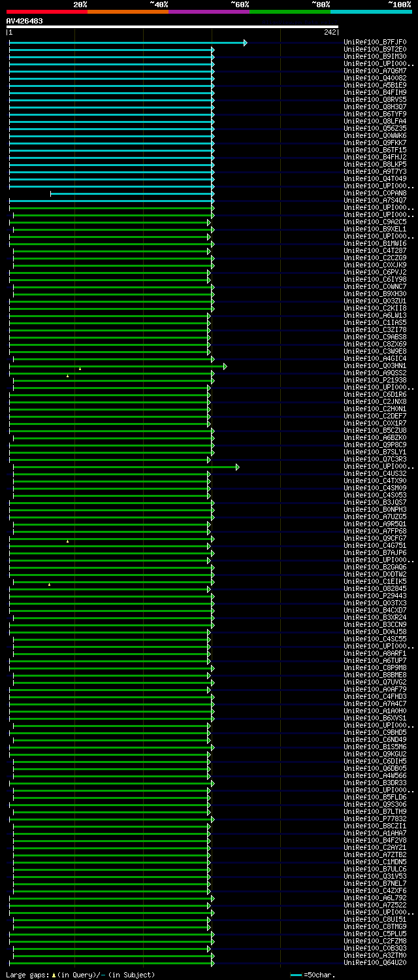Select the UniRef100_B5CZU8 entry
Image resolution: width=418 pixels, height=980 pixels.
pos(375,431)
